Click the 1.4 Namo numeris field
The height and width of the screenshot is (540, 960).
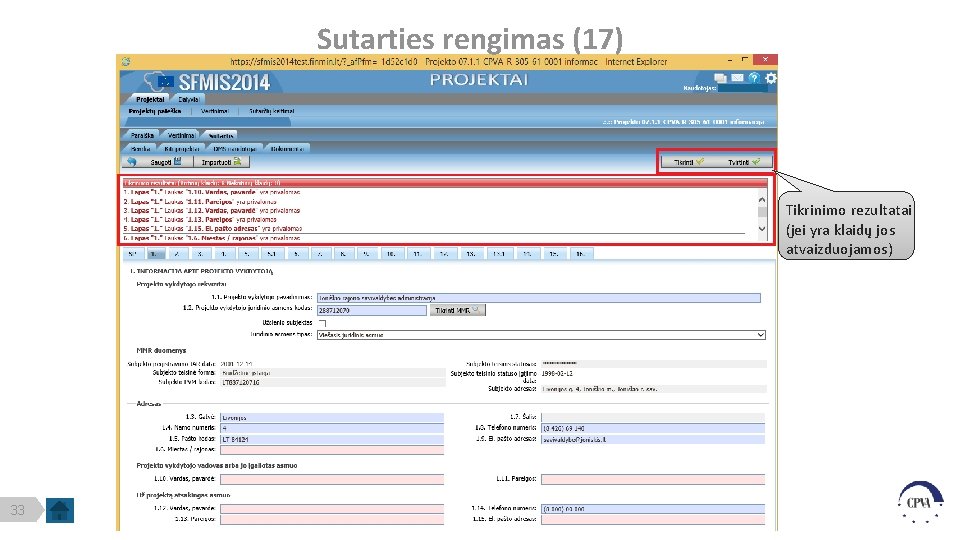coord(332,428)
